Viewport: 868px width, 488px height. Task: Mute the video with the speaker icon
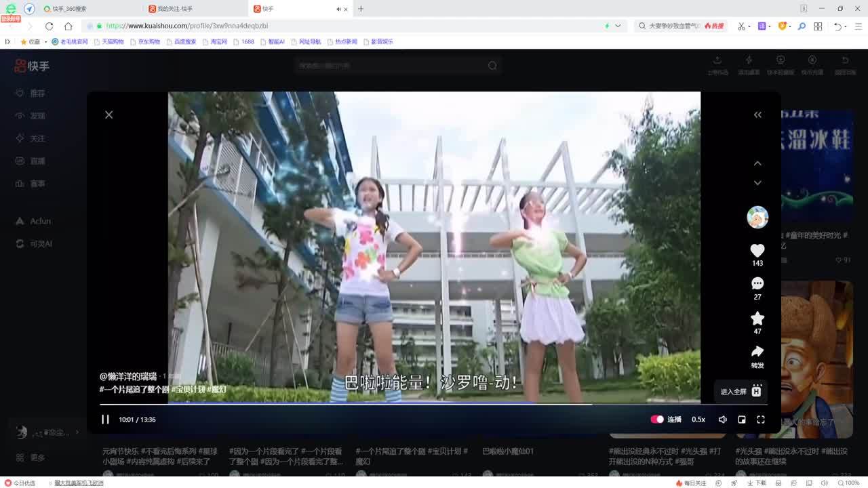click(722, 420)
